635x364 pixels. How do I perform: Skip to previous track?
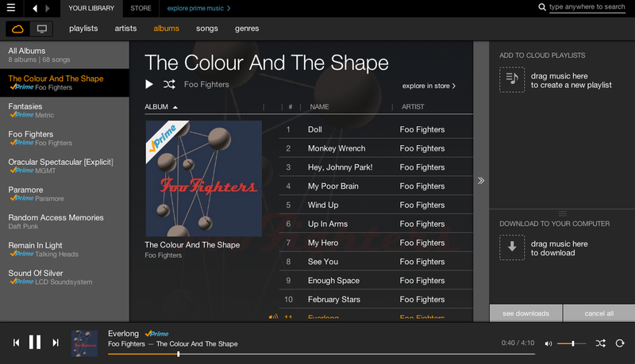pyautogui.click(x=16, y=343)
